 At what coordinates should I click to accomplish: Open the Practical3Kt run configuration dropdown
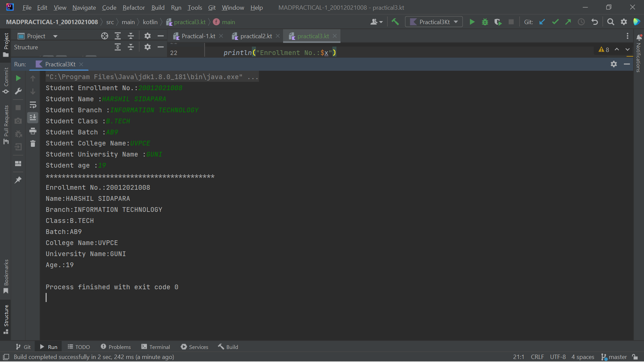coord(434,22)
